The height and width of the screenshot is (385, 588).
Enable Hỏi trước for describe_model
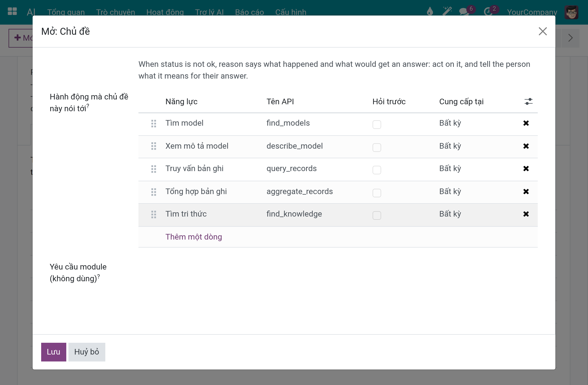[377, 147]
